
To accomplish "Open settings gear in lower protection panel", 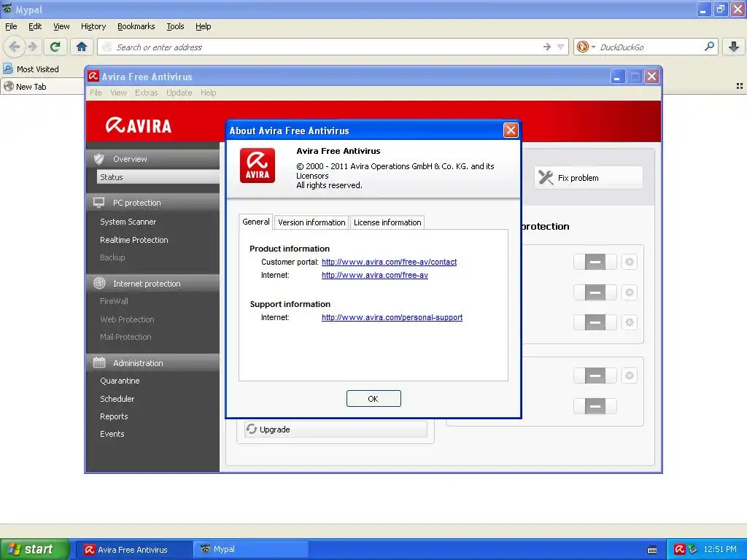I will point(630,376).
